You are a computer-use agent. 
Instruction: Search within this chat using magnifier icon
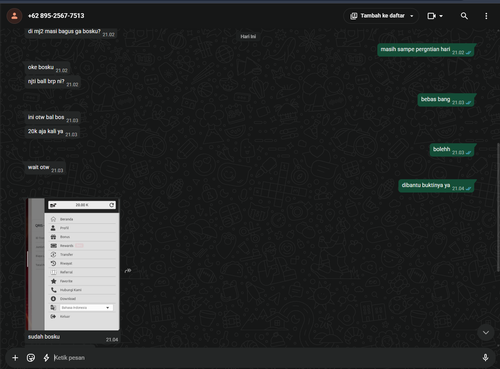464,16
